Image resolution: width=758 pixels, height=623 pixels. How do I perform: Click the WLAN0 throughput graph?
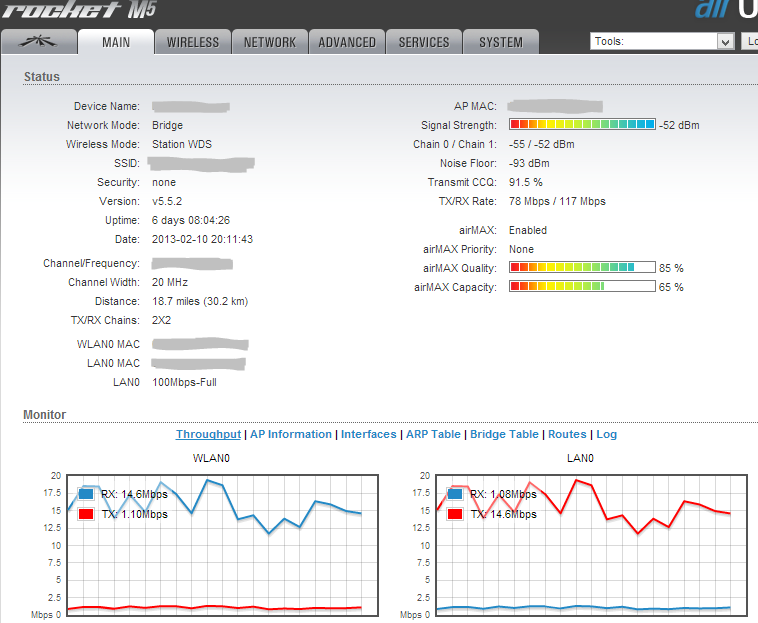(222, 545)
